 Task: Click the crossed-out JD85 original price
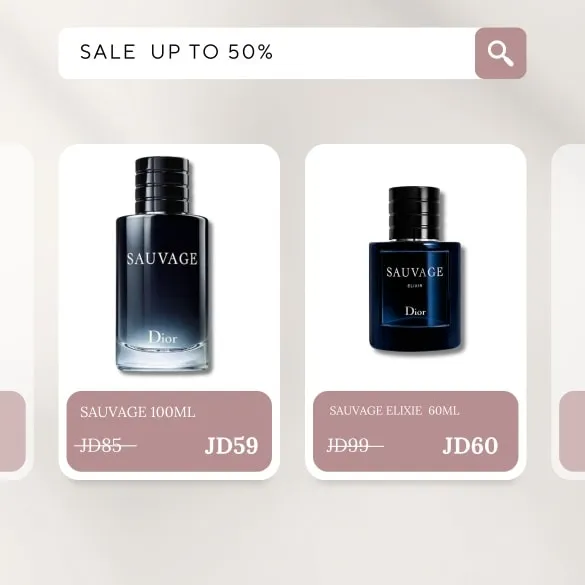point(105,445)
